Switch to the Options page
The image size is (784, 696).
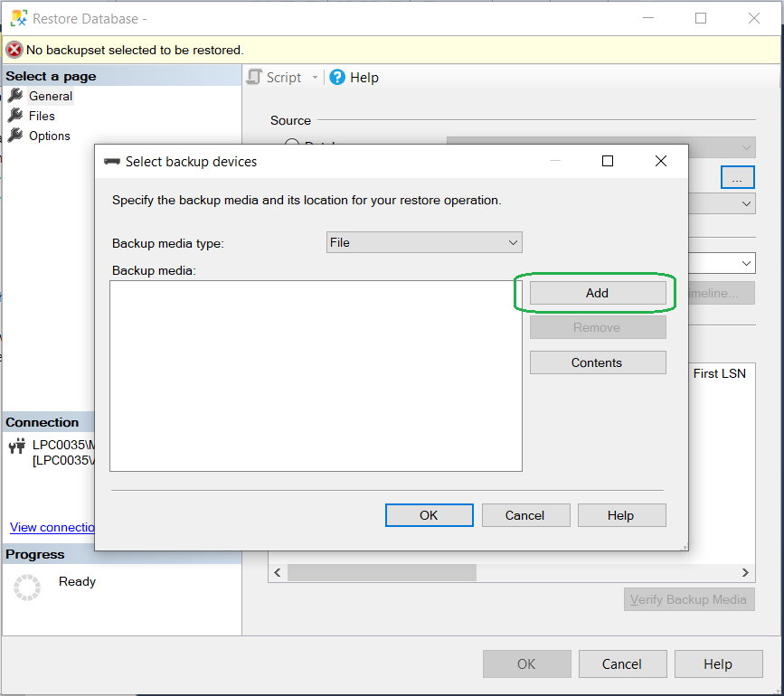point(49,136)
